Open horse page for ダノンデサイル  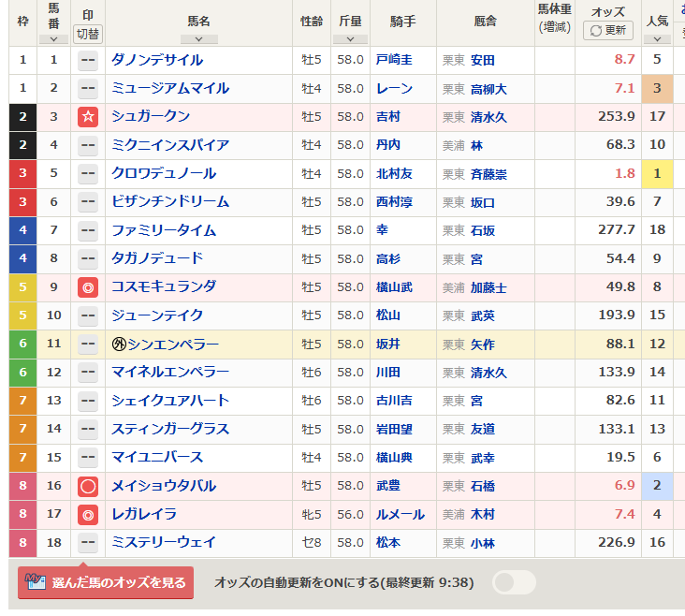(x=157, y=60)
